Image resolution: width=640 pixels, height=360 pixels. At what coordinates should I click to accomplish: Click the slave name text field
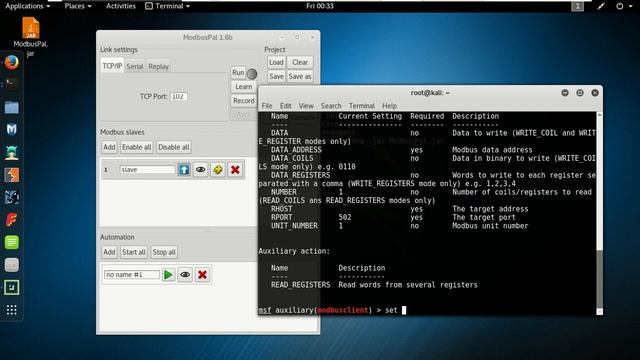click(x=147, y=169)
